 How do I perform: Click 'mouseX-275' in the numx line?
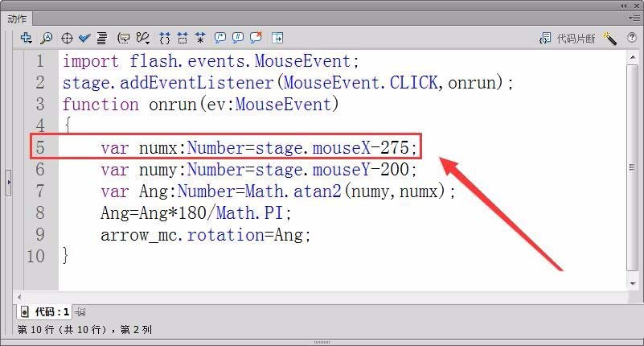361,148
